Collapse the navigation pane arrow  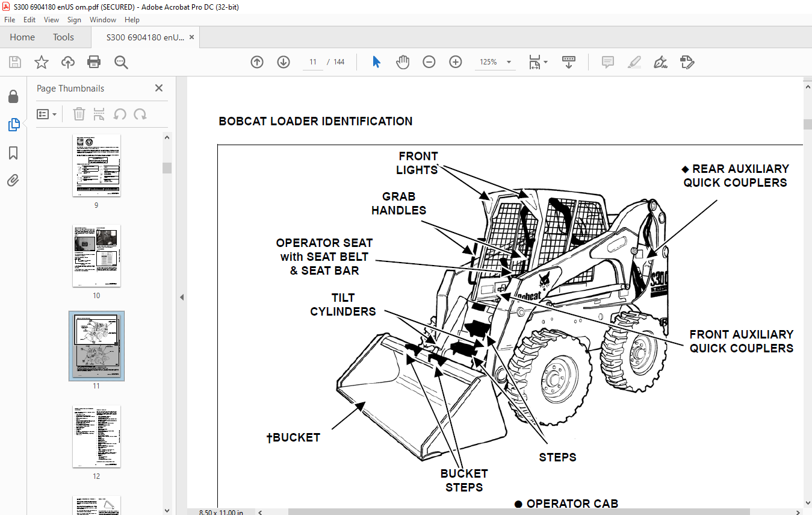[182, 297]
